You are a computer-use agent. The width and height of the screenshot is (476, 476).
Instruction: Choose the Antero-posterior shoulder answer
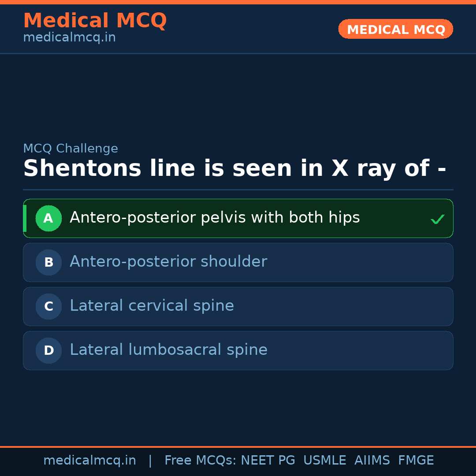[x=168, y=262]
